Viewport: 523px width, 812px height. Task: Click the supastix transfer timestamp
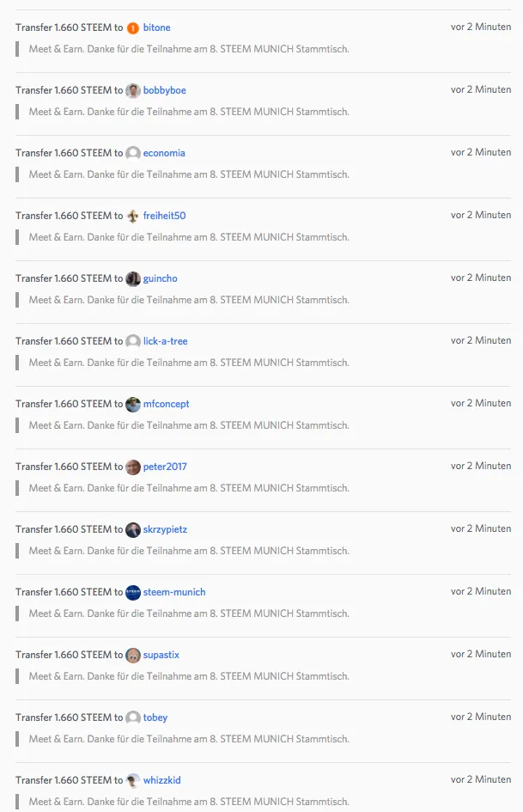(481, 654)
